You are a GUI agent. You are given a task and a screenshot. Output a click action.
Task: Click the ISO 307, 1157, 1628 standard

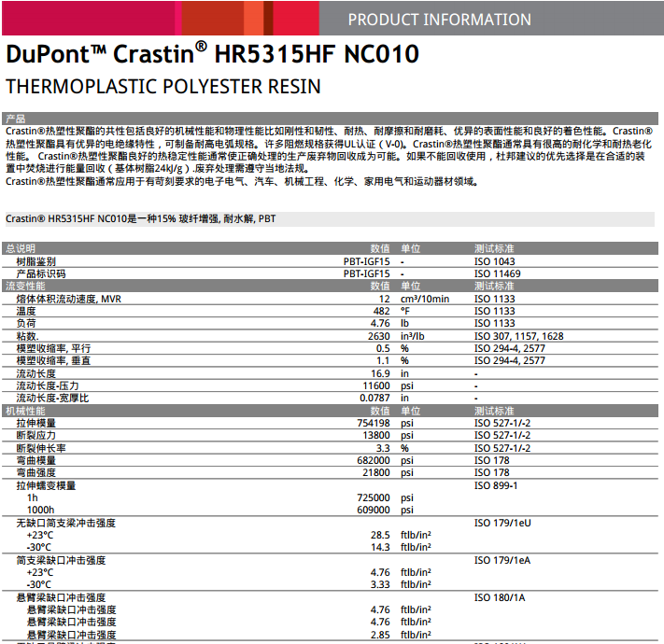click(x=518, y=336)
